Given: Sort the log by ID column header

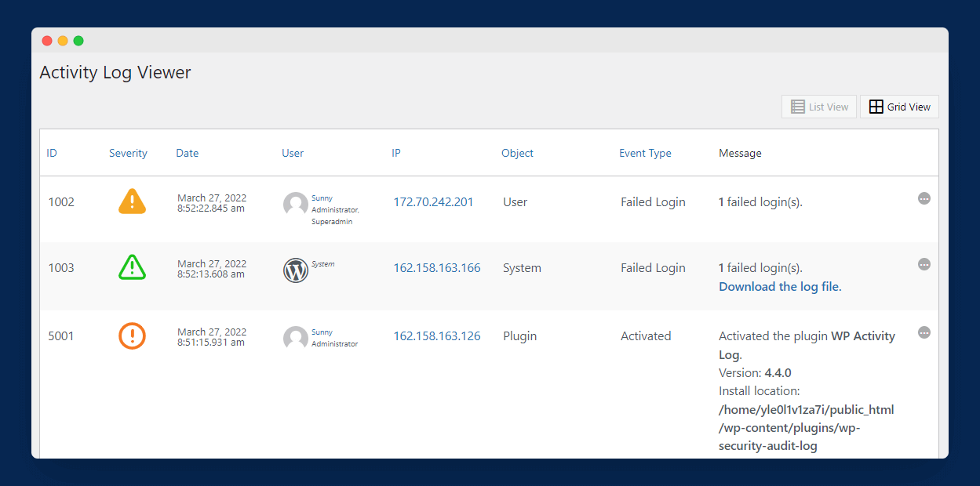Looking at the screenshot, I should (x=52, y=153).
